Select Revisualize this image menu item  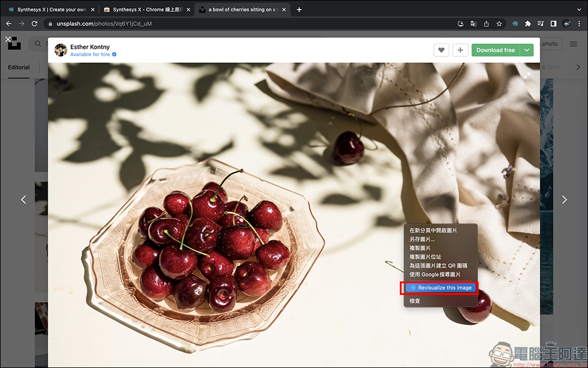440,288
